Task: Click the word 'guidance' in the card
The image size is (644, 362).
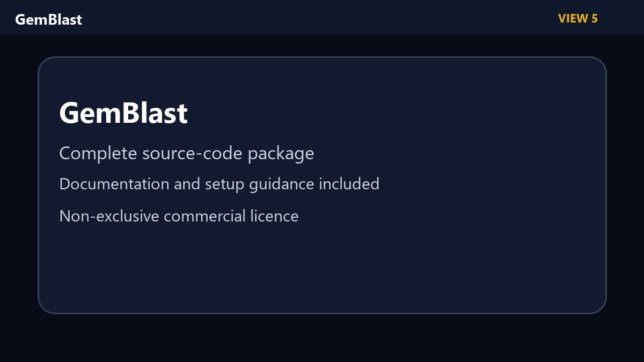Action: pos(282,184)
